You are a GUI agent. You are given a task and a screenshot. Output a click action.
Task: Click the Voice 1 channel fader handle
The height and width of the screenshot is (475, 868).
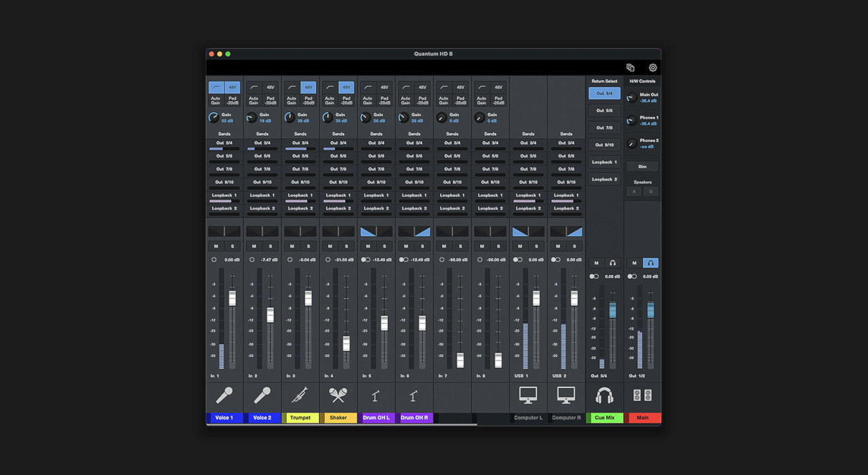click(x=232, y=298)
